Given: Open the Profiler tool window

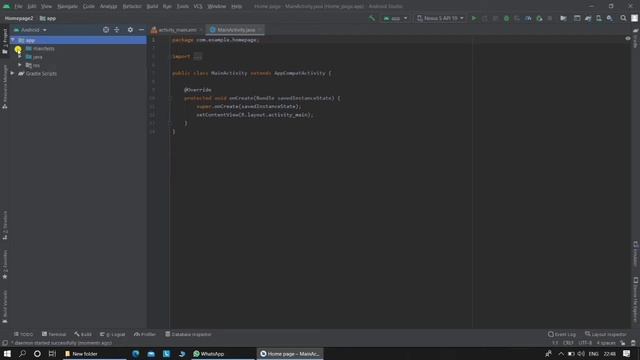Looking at the screenshot, I should click(x=145, y=334).
